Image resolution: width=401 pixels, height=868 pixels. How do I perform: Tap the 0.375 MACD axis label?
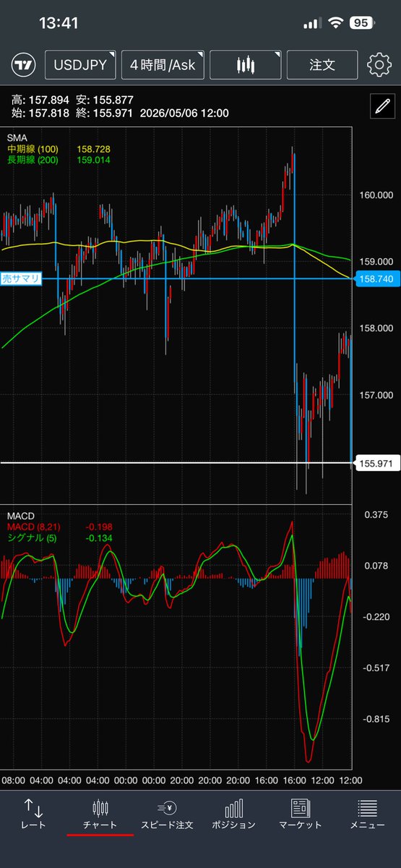coord(377,515)
